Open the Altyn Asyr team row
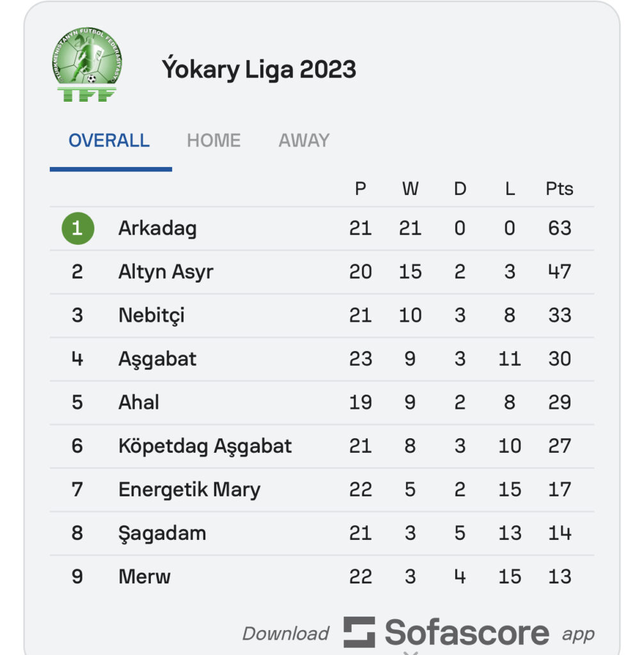Image resolution: width=644 pixels, height=655 pixels. pos(322,272)
